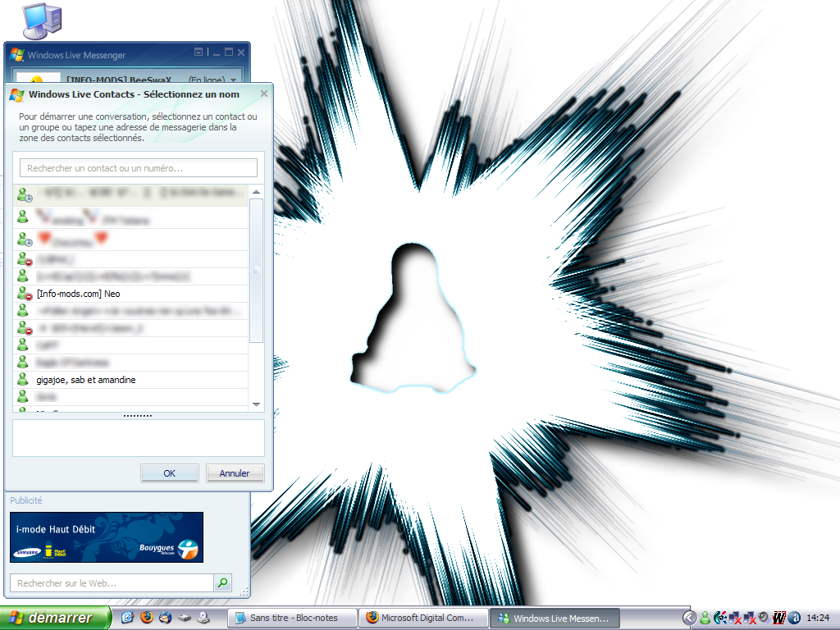Switch to Sans titre - Bloc-notes taskbar window
The height and width of the screenshot is (630, 840).
coord(293,618)
